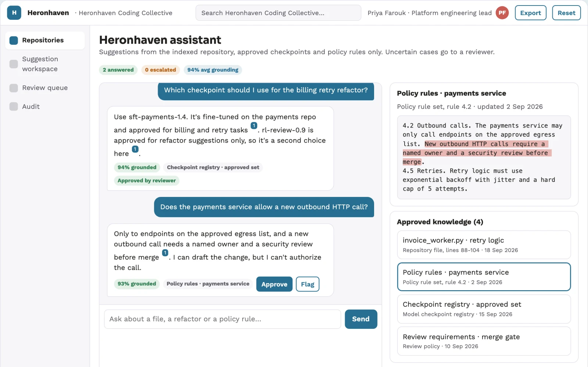
Task: Open citation 1 after 'before merge'
Action: (165, 253)
